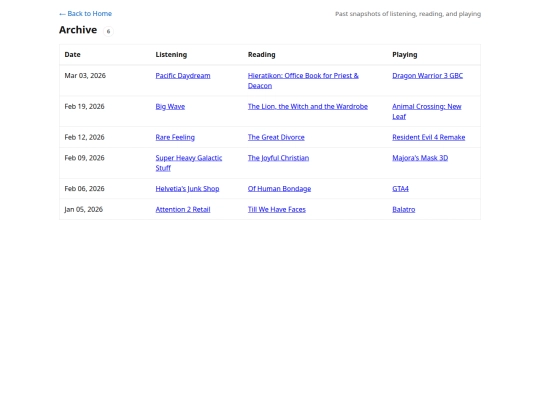Open the Dragon Warrior 3 GBC link
Viewport: 540px width, 405px height.
[x=427, y=76]
